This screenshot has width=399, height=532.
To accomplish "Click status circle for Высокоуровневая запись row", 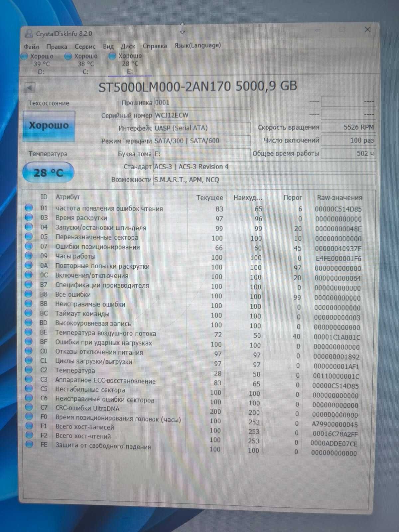I will tap(29, 323).
